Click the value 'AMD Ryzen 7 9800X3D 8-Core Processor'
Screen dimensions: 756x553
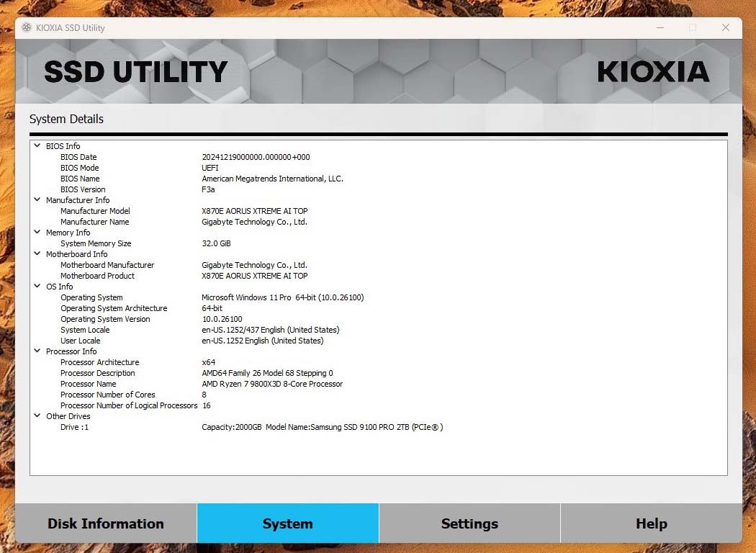coord(272,384)
